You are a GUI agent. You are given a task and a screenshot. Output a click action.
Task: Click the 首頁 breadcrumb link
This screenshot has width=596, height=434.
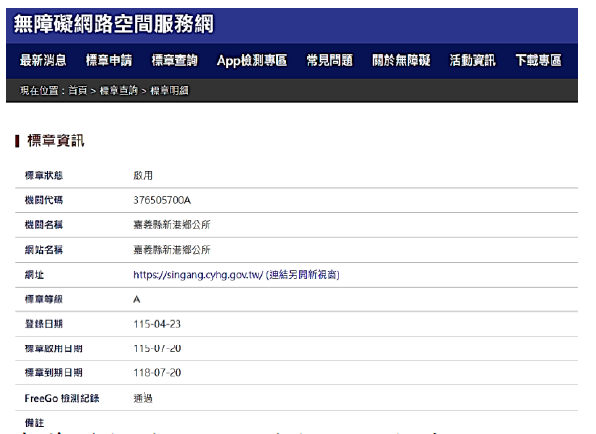click(78, 90)
